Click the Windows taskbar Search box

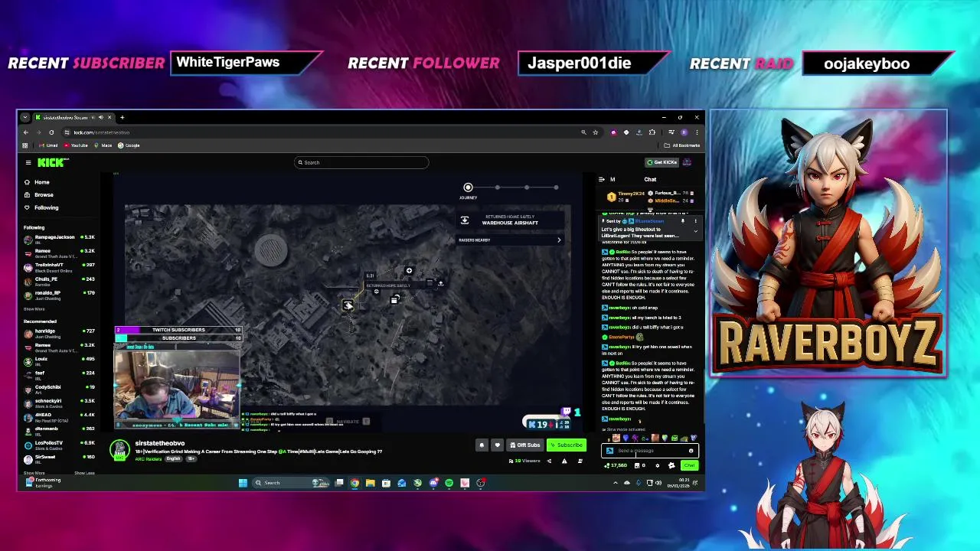[x=291, y=483]
